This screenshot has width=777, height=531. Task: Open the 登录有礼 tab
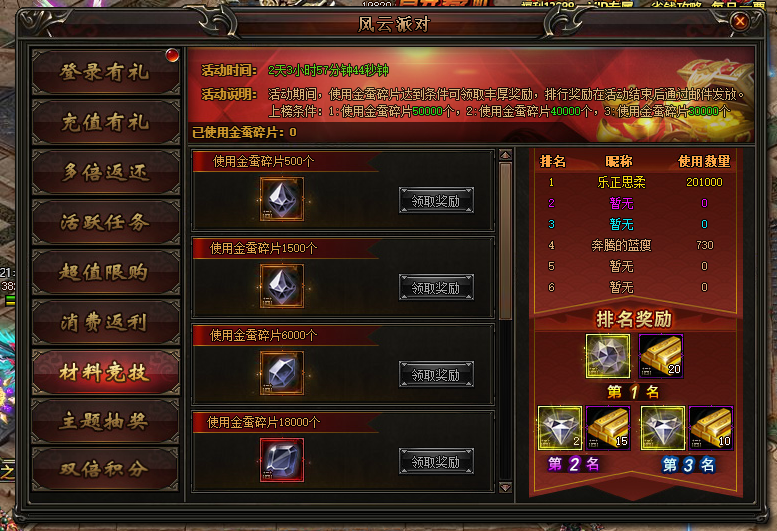(x=106, y=72)
